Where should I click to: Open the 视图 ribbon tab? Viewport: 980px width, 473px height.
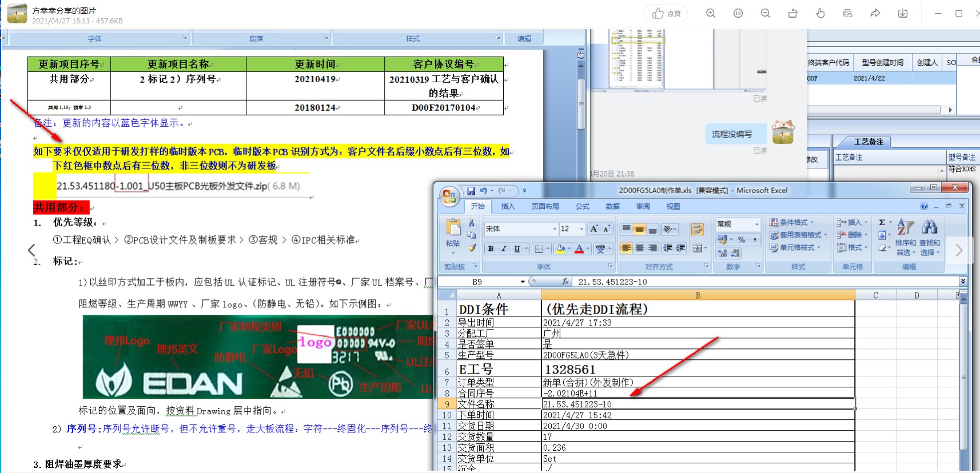pos(673,206)
